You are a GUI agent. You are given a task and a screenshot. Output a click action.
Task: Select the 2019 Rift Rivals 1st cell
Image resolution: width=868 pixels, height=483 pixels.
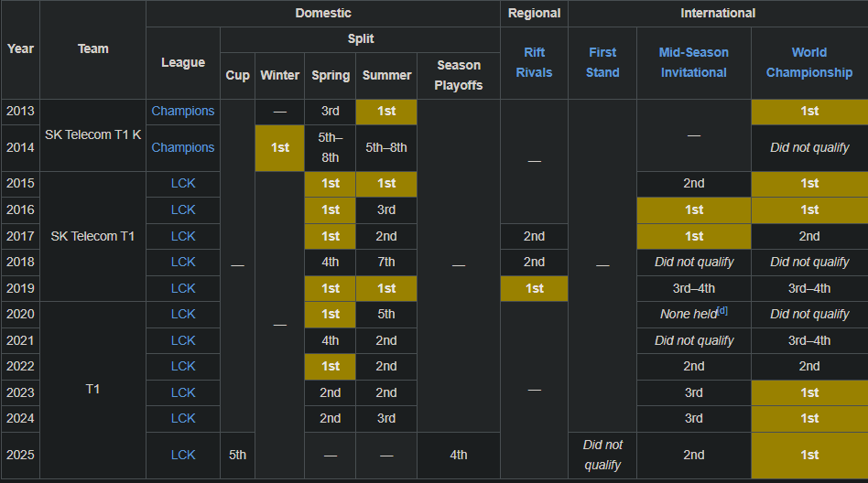534,289
